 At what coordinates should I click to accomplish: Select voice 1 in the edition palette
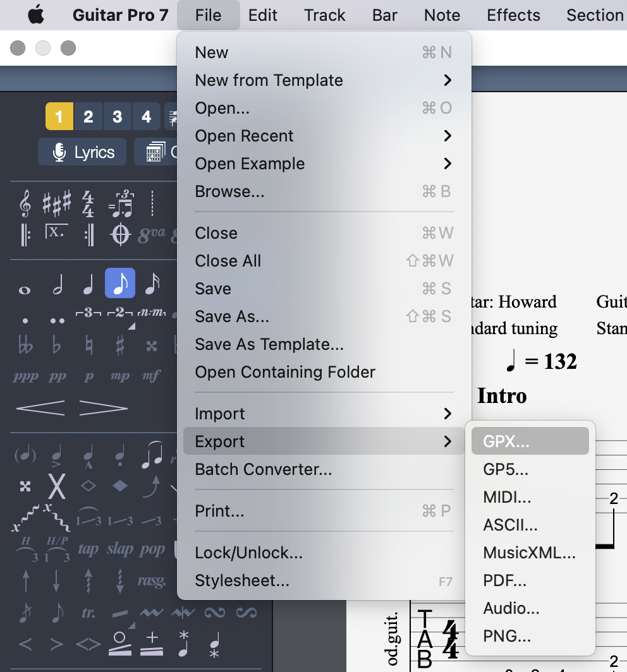(x=59, y=116)
